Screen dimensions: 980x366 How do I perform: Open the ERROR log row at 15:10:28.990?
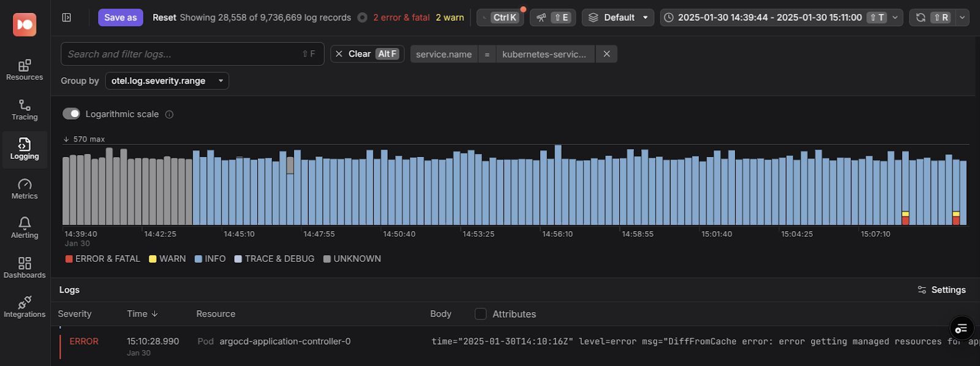click(x=515, y=346)
